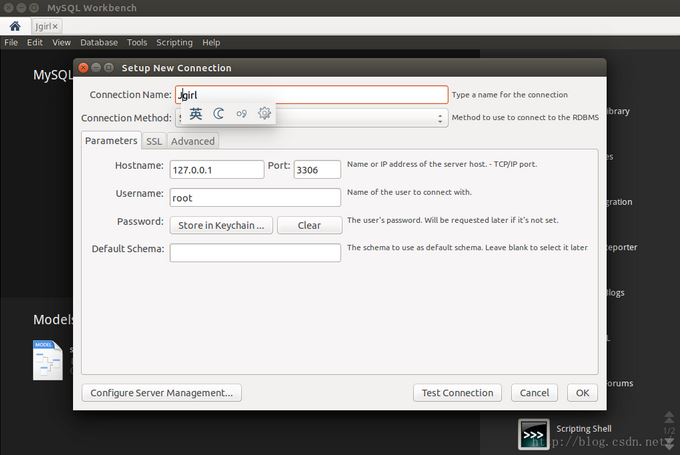Open the Scripting menu
This screenshot has width=681, height=455.
[174, 43]
